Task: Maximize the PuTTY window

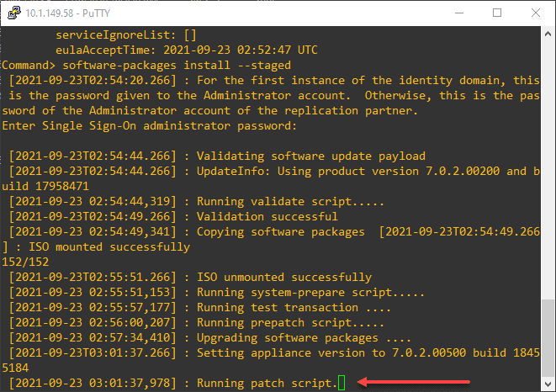Action: click(497, 13)
